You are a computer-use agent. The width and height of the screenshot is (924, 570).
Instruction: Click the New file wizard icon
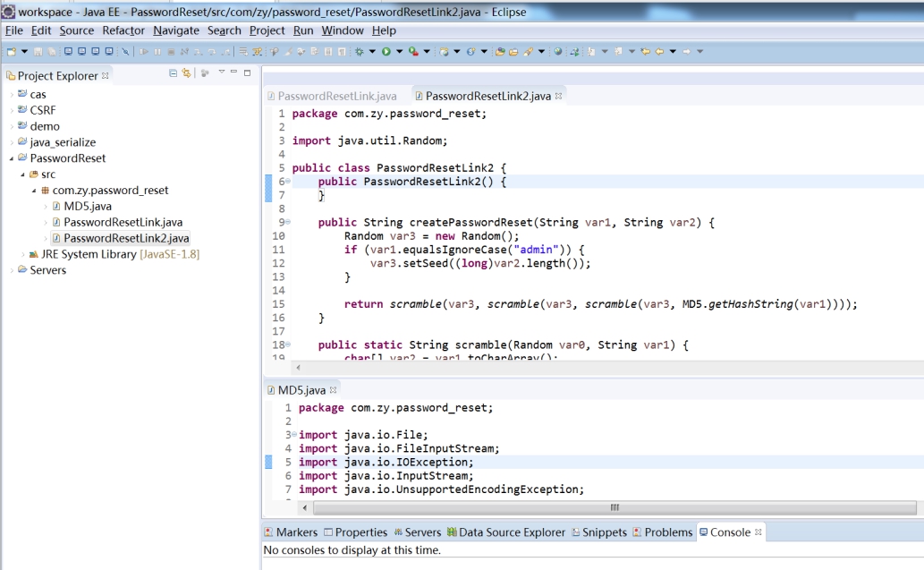12,52
